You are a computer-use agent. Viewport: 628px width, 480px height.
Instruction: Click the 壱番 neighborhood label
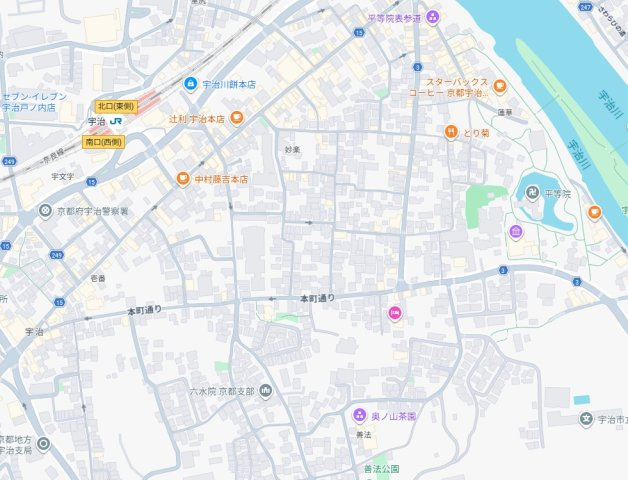(98, 278)
